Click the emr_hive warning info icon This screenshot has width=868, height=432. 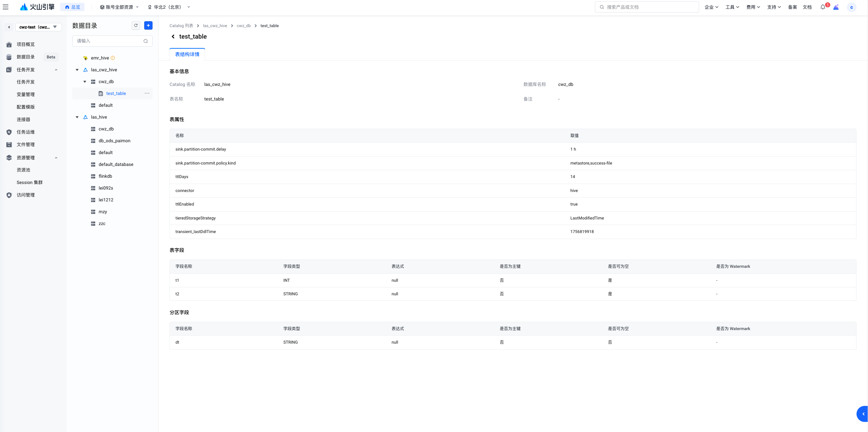pyautogui.click(x=113, y=58)
